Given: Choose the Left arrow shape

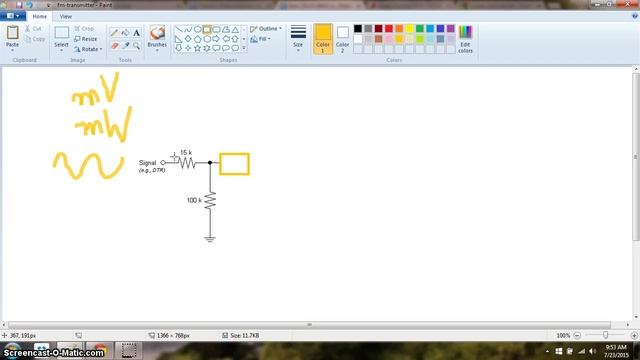Looking at the screenshot, I should pyautogui.click(x=226, y=39).
